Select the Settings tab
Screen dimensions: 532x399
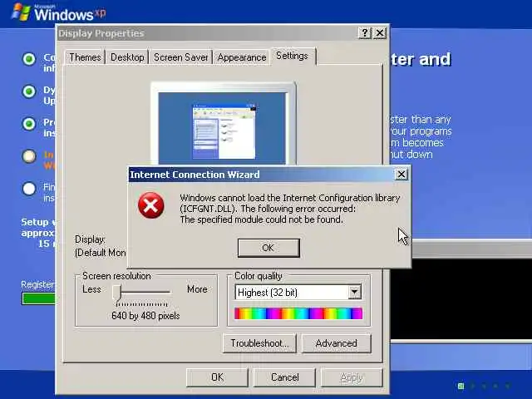(292, 56)
